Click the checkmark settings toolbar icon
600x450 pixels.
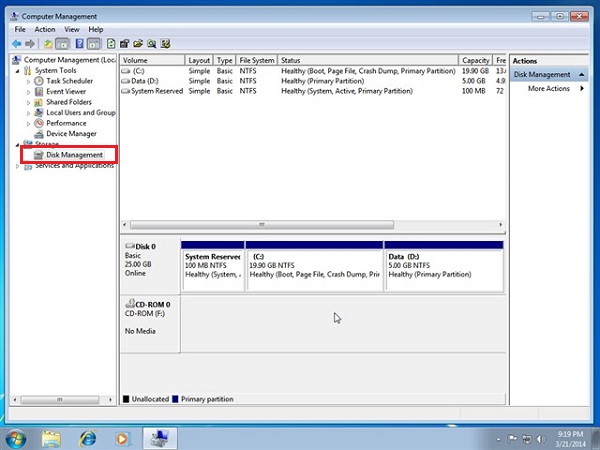tap(165, 44)
